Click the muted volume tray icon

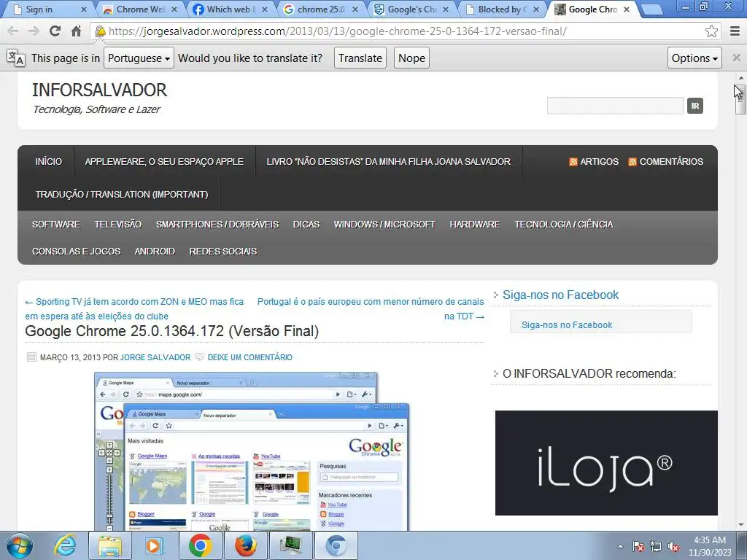(x=673, y=546)
